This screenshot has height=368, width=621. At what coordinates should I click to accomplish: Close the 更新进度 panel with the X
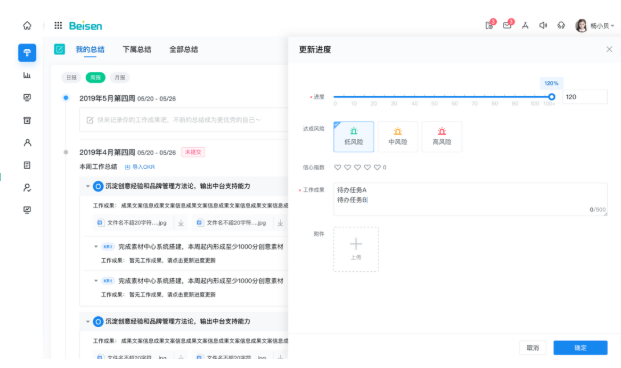(x=609, y=49)
